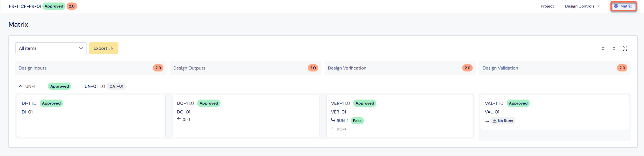644x156 pixels.
Task: Open the Matrix grid view
Action: [x=623, y=6]
